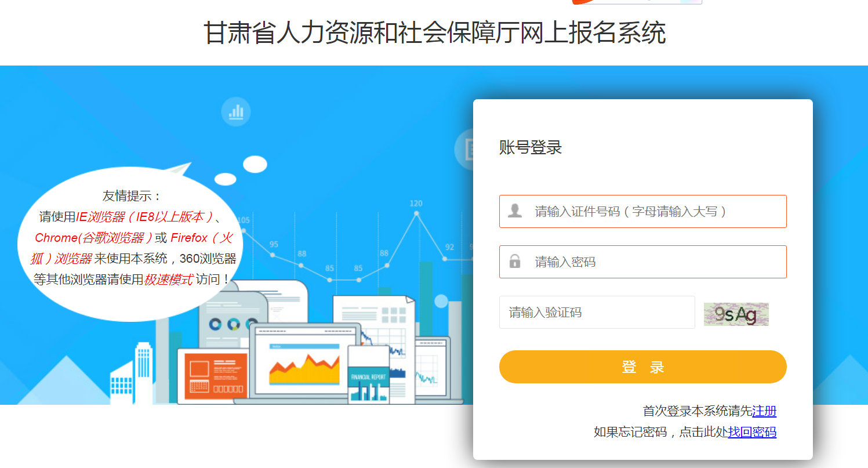Click the 账号登录 heading
This screenshot has width=868, height=468.
pyautogui.click(x=531, y=147)
